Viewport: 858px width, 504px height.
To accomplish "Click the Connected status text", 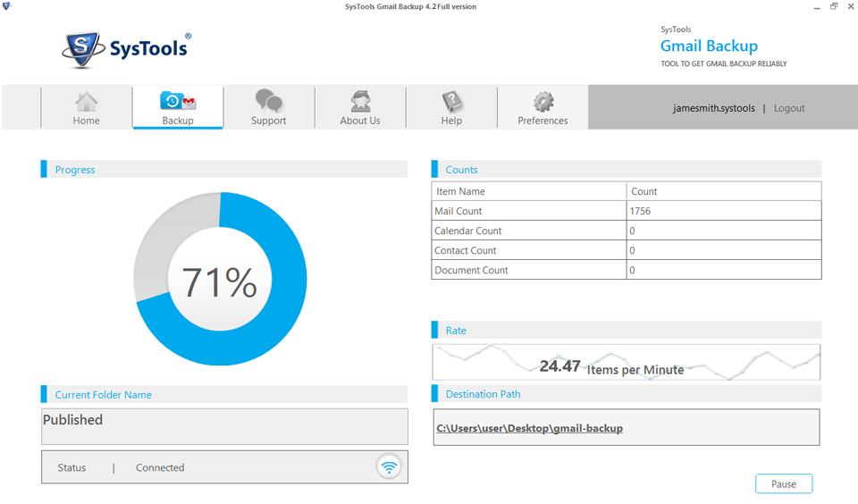I will [160, 468].
